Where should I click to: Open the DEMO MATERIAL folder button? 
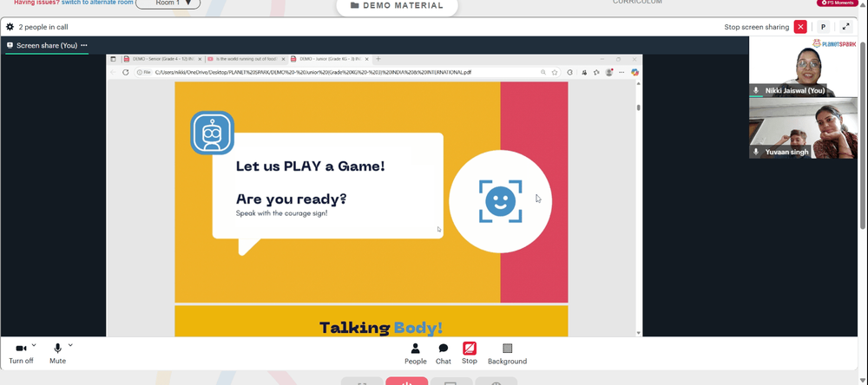(x=397, y=6)
